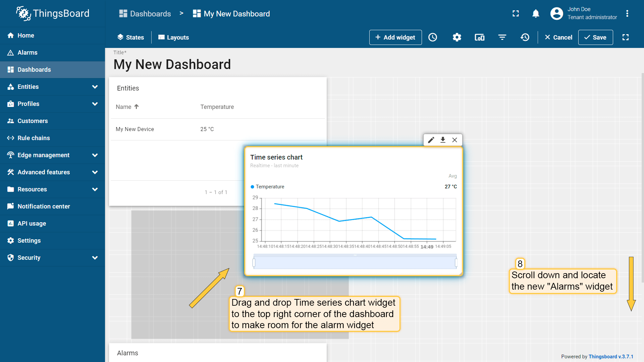
Task: Enter dashboard fullscreen mode
Action: pos(626,37)
